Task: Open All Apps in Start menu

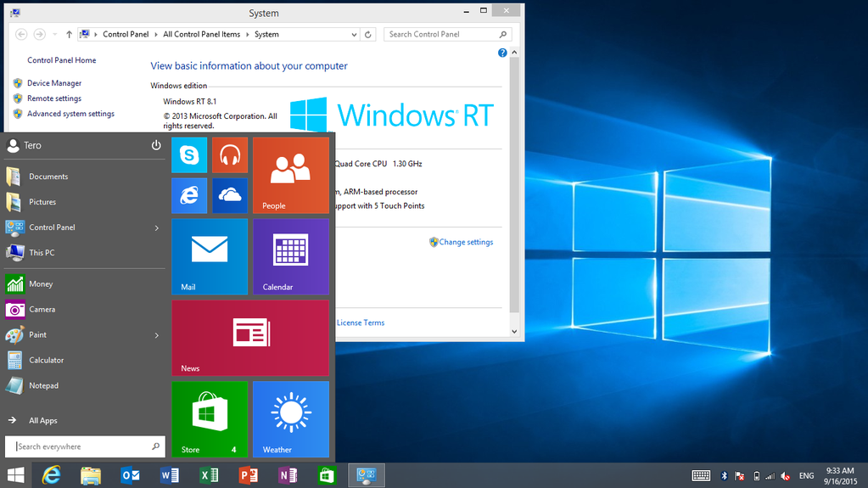Action: click(42, 420)
